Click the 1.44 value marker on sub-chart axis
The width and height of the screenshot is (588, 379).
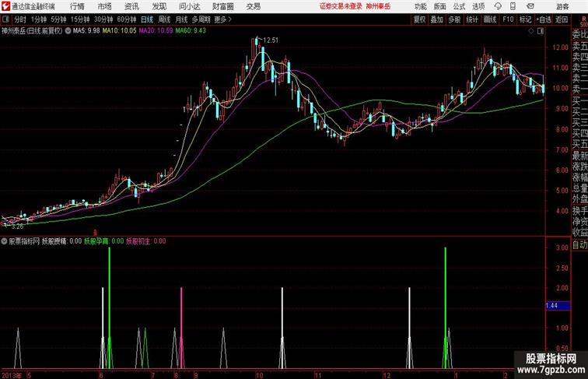[x=558, y=306]
